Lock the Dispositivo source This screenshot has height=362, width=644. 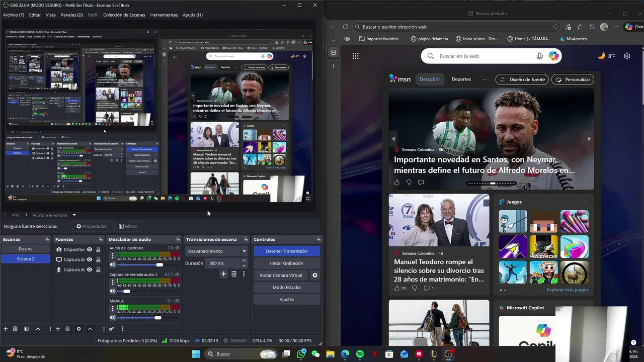point(98,249)
